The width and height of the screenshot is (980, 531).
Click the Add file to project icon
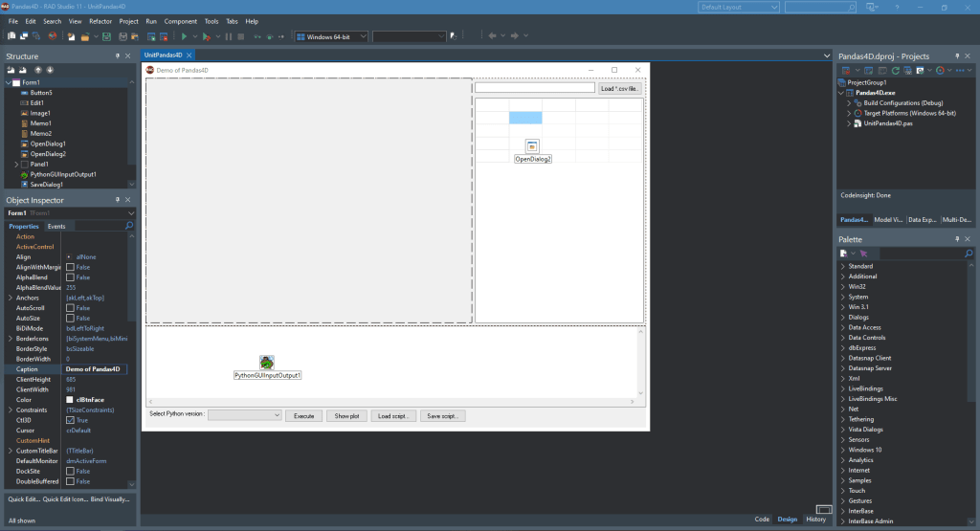point(151,36)
